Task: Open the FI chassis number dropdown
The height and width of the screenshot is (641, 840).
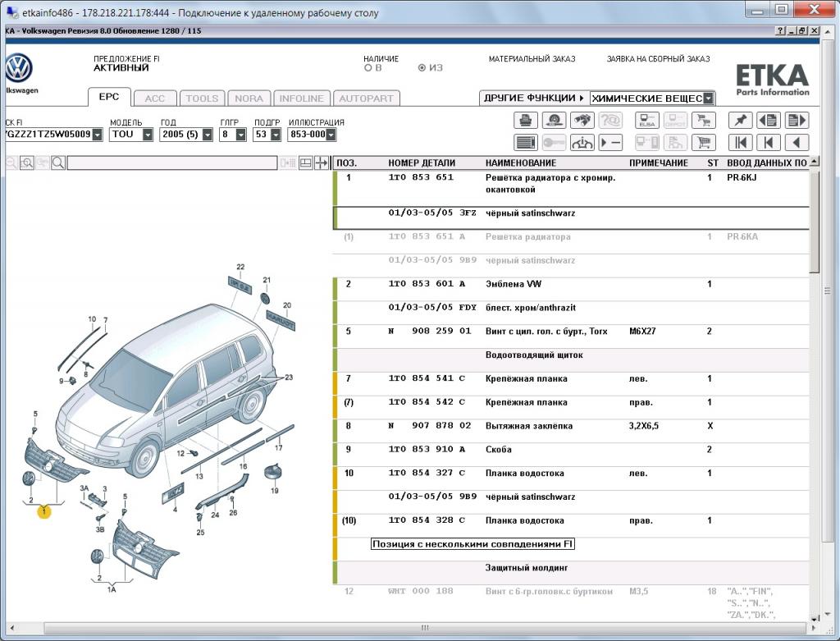Action: pyautogui.click(x=97, y=135)
